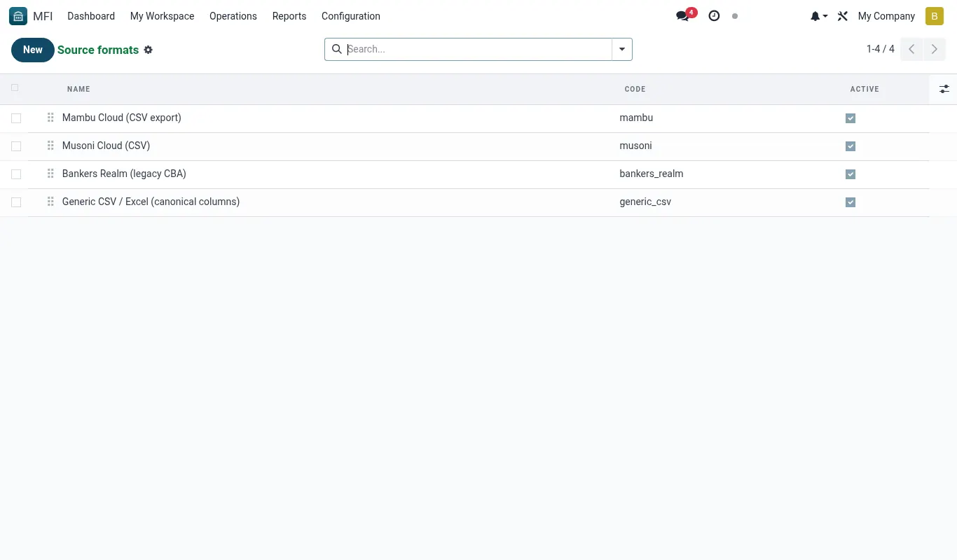Grab the drag handle for Generic CSV row
Image resolution: width=957 pixels, height=560 pixels.
[50, 202]
